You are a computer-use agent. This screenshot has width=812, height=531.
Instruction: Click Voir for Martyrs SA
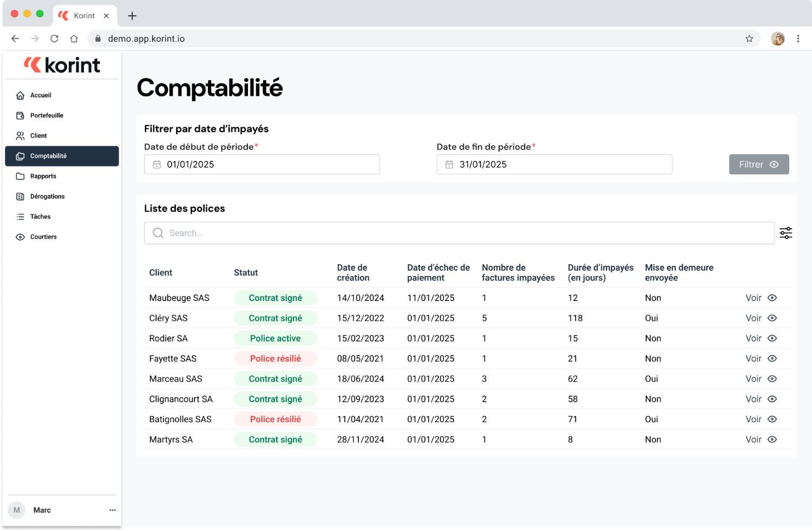[x=761, y=440]
